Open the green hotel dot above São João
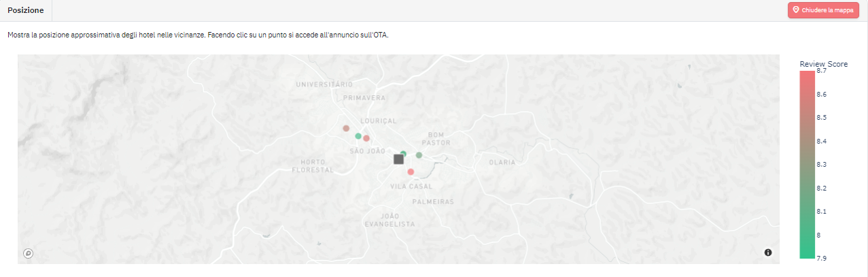This screenshot has height=277, width=868. coord(358,136)
